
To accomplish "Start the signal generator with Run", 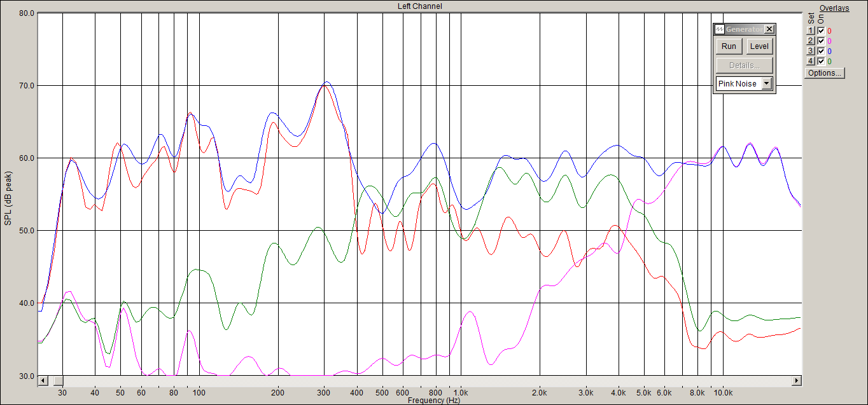I will [x=729, y=46].
